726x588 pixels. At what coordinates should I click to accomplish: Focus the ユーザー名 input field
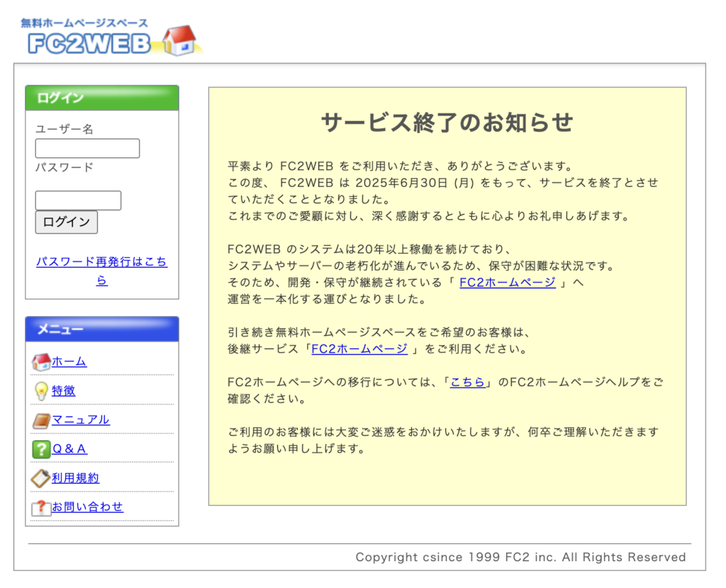click(87, 149)
